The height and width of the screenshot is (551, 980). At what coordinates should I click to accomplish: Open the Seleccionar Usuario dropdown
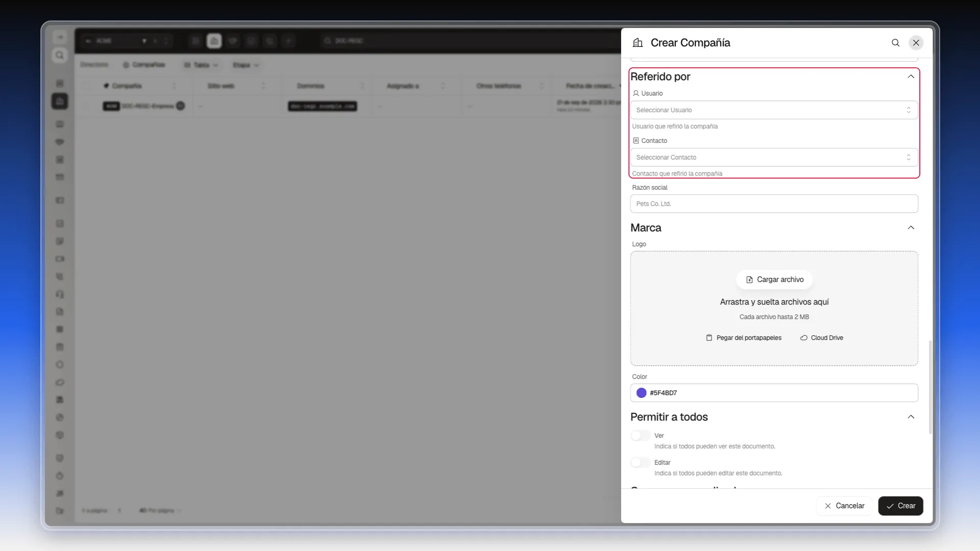coord(774,110)
